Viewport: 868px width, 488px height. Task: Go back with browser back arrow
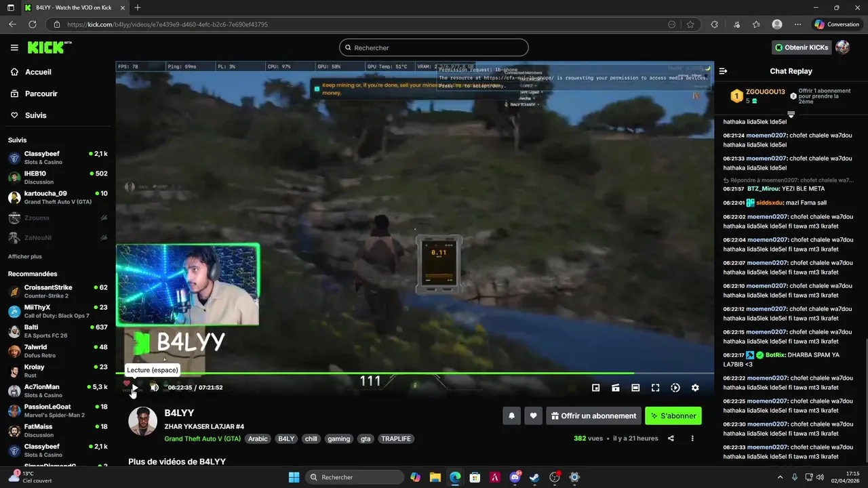[12, 24]
